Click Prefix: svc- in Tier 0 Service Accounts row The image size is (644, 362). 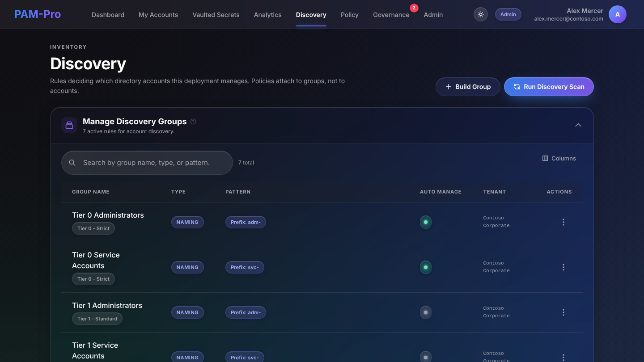point(245,267)
